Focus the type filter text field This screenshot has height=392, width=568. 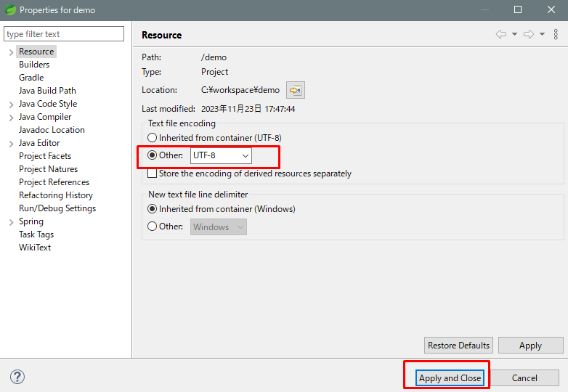[x=64, y=33]
